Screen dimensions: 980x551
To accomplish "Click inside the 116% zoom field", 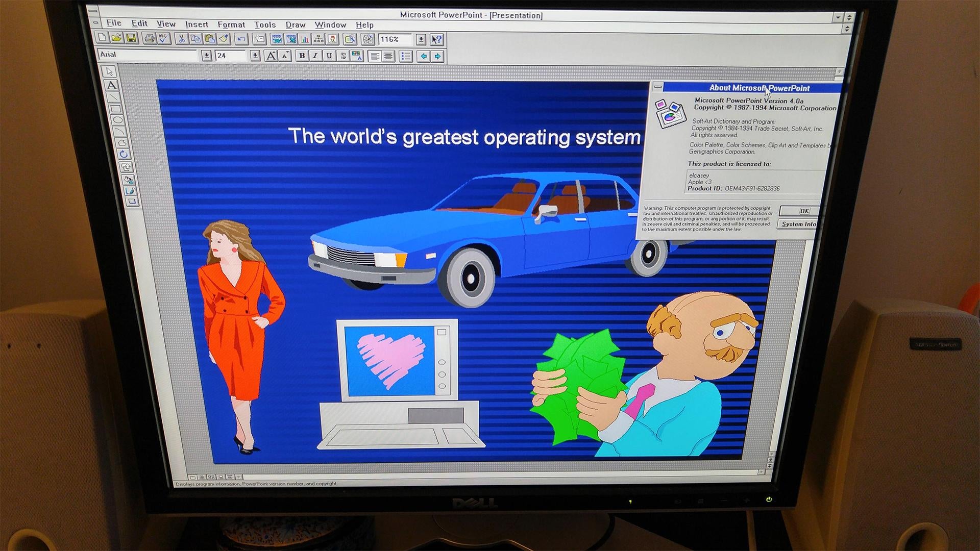I will pyautogui.click(x=396, y=39).
